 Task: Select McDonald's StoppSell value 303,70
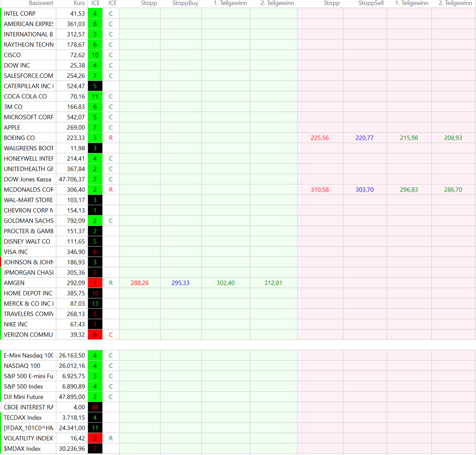[364, 190]
